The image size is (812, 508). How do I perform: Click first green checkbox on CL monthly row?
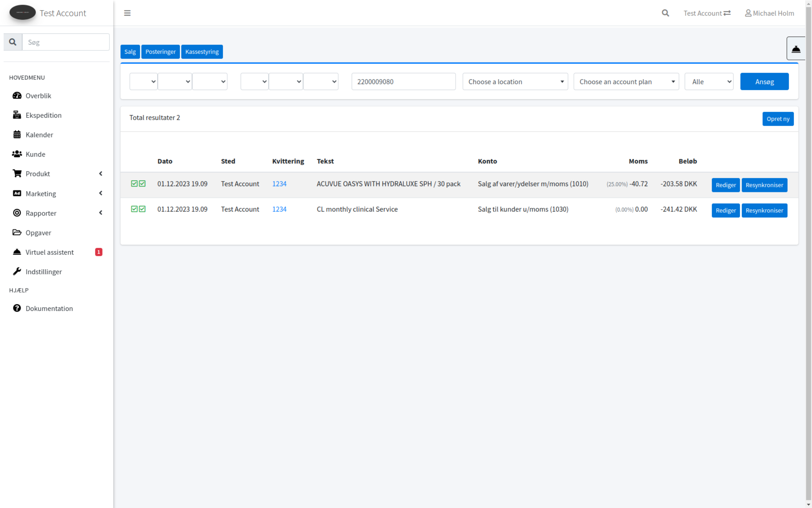pos(134,209)
